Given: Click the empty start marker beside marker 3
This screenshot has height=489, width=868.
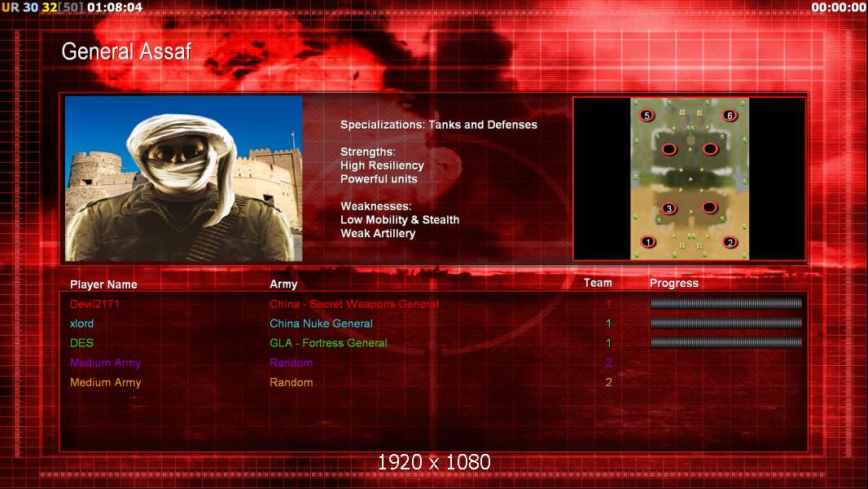Looking at the screenshot, I should [710, 208].
